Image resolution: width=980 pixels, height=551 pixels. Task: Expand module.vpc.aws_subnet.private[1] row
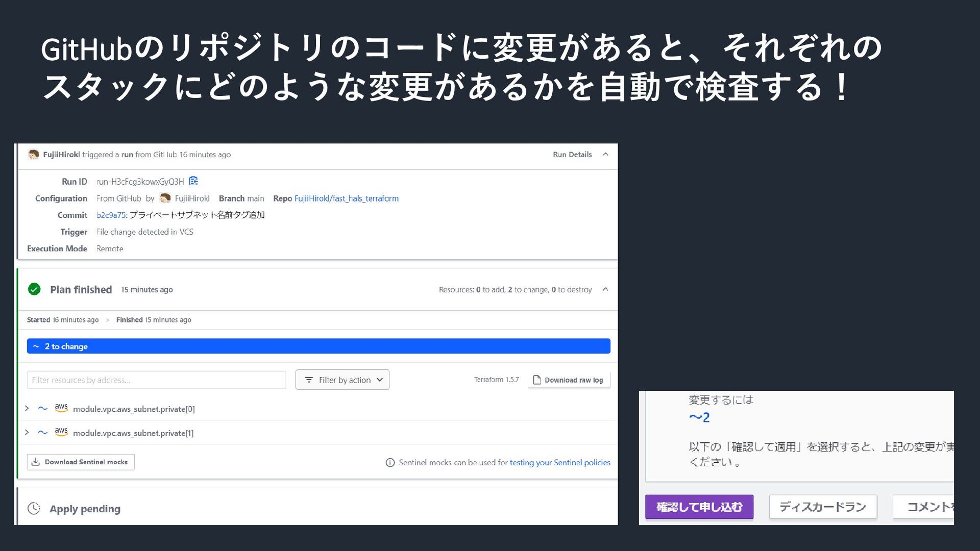tap(27, 432)
